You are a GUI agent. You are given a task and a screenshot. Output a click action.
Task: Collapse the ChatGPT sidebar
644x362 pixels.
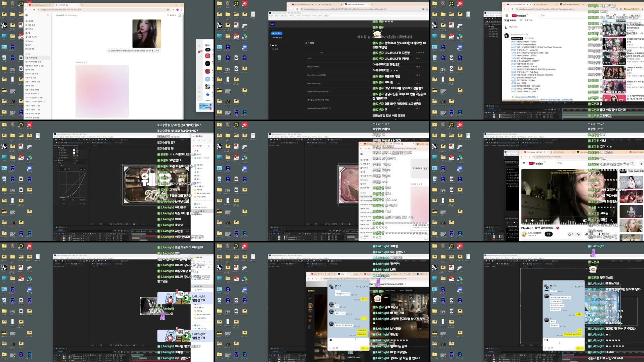pyautogui.click(x=48, y=15)
